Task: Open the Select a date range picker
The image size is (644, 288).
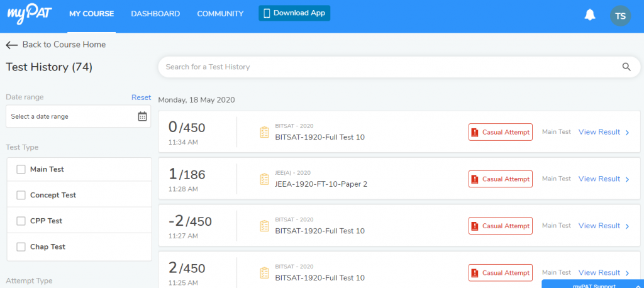Action: [x=78, y=116]
